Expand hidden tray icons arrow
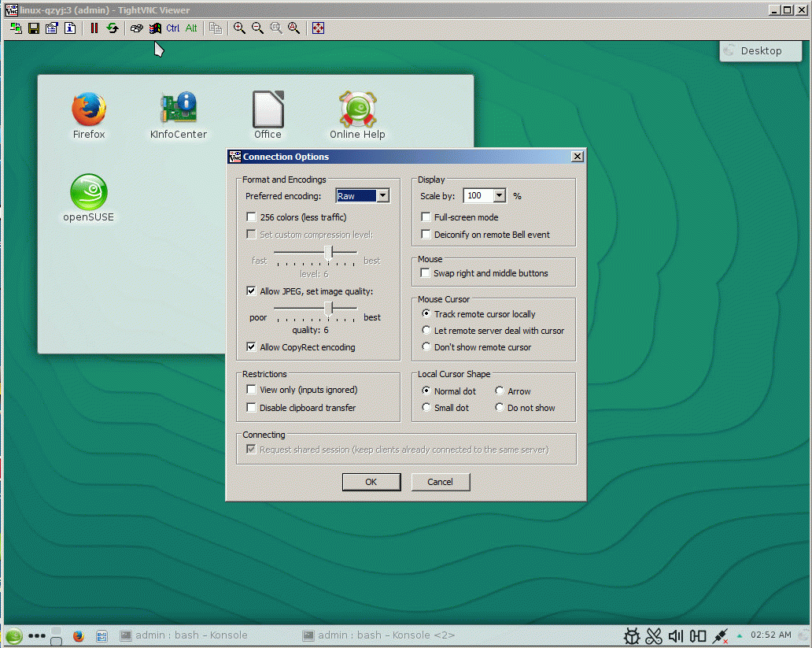The image size is (812, 648). [x=740, y=635]
